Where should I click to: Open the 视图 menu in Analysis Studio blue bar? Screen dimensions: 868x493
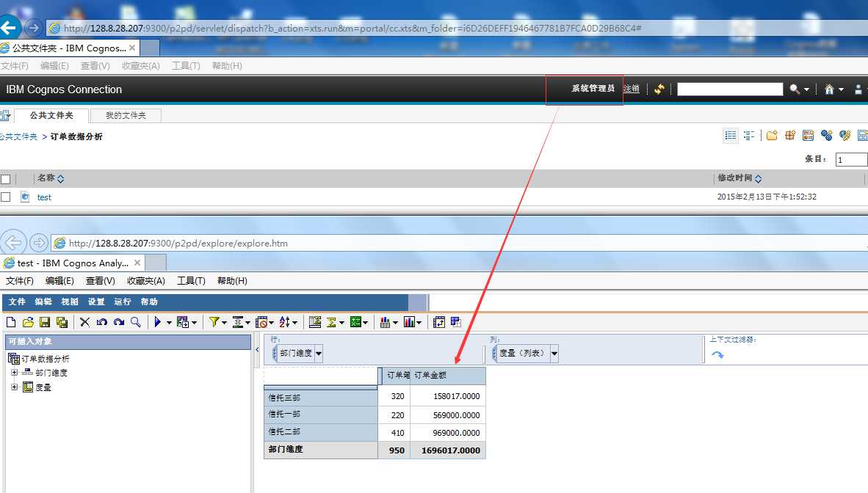[x=70, y=302]
